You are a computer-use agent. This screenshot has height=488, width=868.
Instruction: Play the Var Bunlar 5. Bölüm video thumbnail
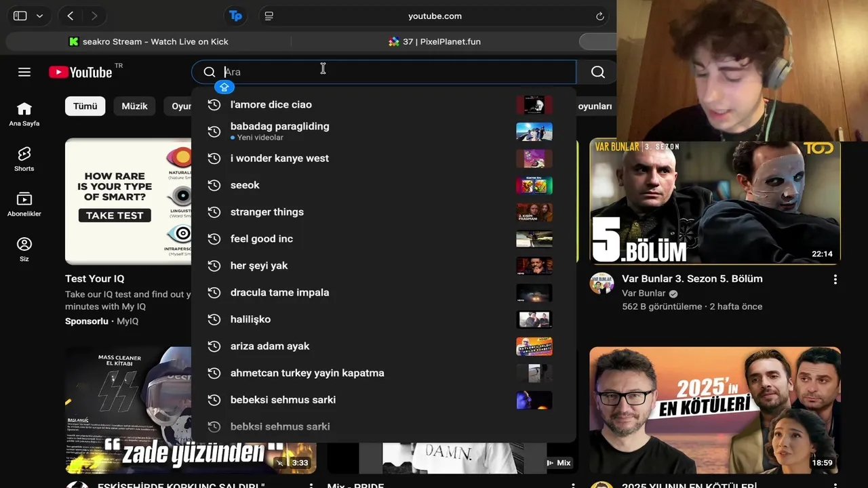pyautogui.click(x=715, y=201)
